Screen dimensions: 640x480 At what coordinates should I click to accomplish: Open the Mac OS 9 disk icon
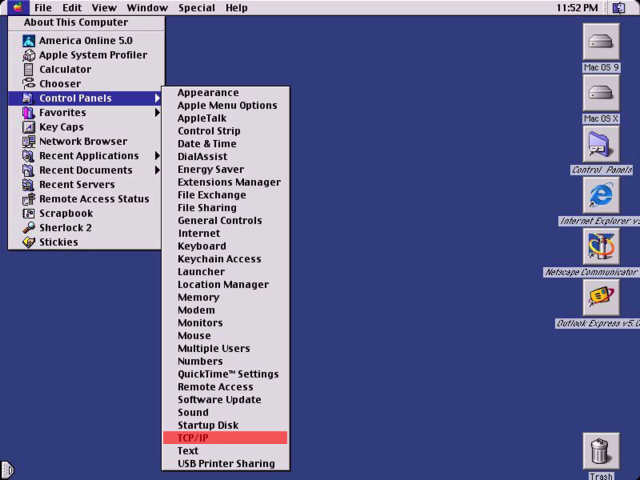[x=601, y=41]
